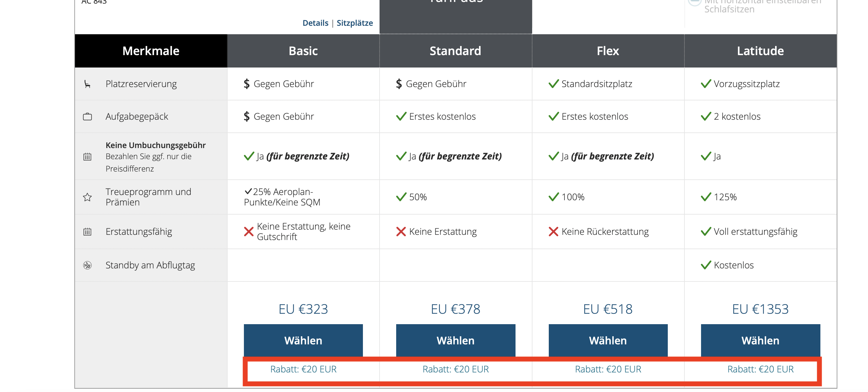
Task: Select the Basic fare column header
Action: point(303,51)
